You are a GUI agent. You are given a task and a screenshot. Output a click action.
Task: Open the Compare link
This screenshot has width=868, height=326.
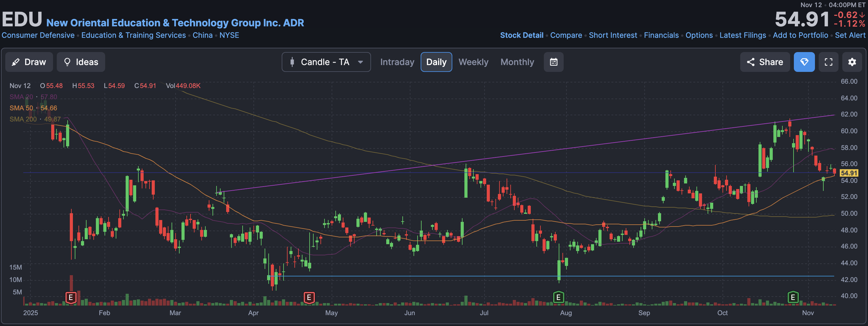tap(566, 35)
